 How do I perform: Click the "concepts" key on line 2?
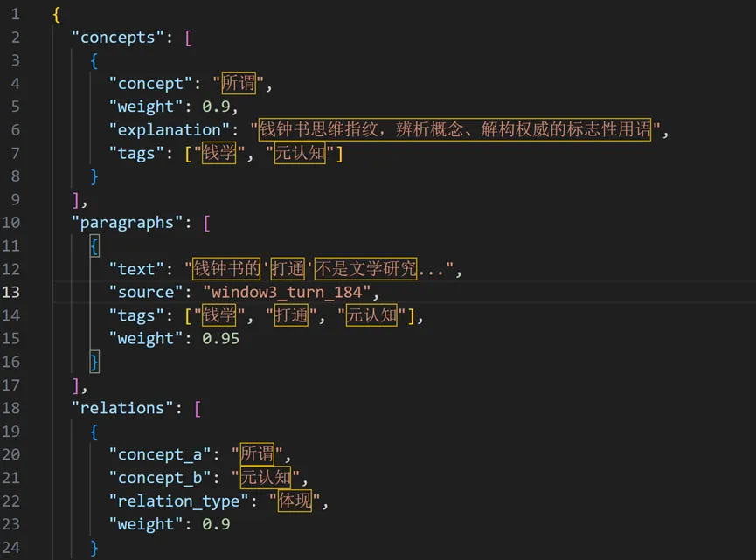tap(117, 38)
